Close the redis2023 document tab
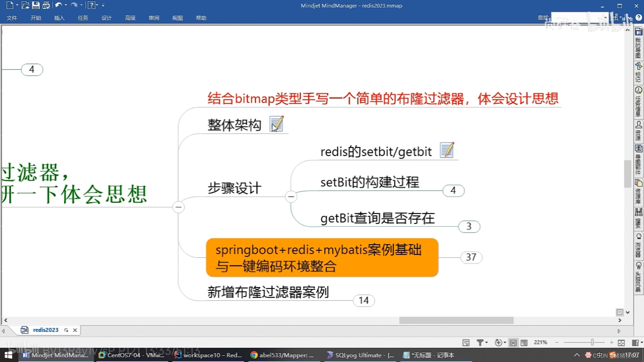 [x=75, y=330]
